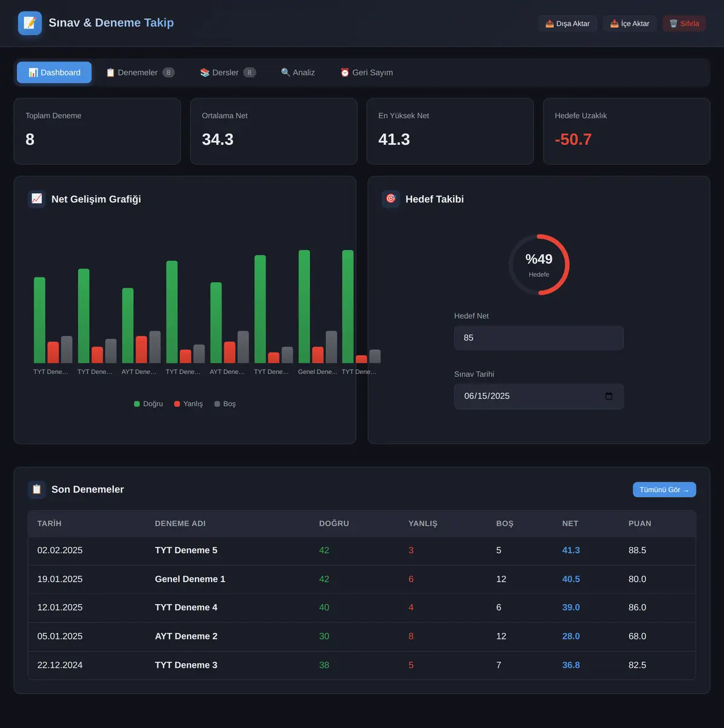Select the Genel Deneme 1 row name

coord(190,579)
